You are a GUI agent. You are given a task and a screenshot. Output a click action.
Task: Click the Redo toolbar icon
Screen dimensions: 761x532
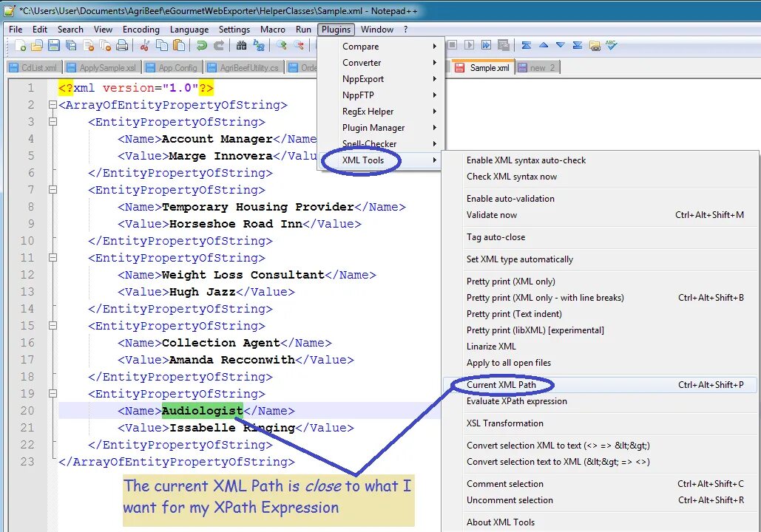coord(219,46)
